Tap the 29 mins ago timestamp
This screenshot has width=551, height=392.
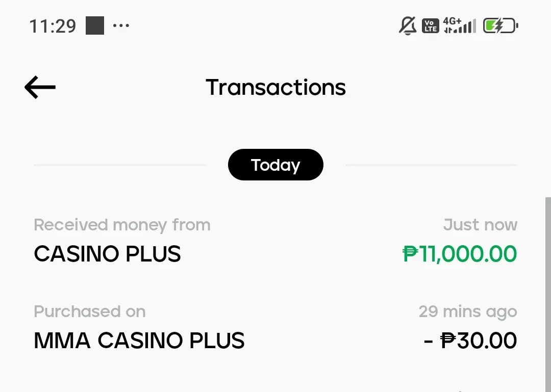468,311
